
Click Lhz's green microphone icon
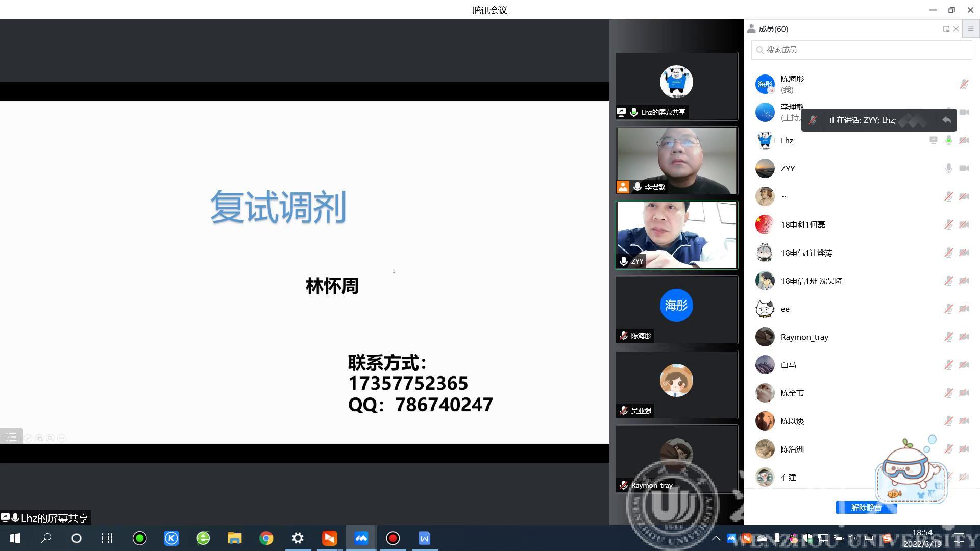pos(948,140)
